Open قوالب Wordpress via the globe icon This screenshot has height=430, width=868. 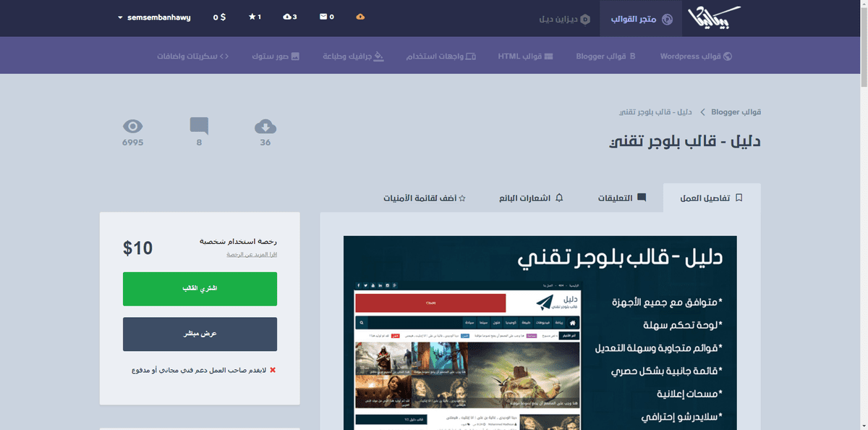tap(694, 56)
